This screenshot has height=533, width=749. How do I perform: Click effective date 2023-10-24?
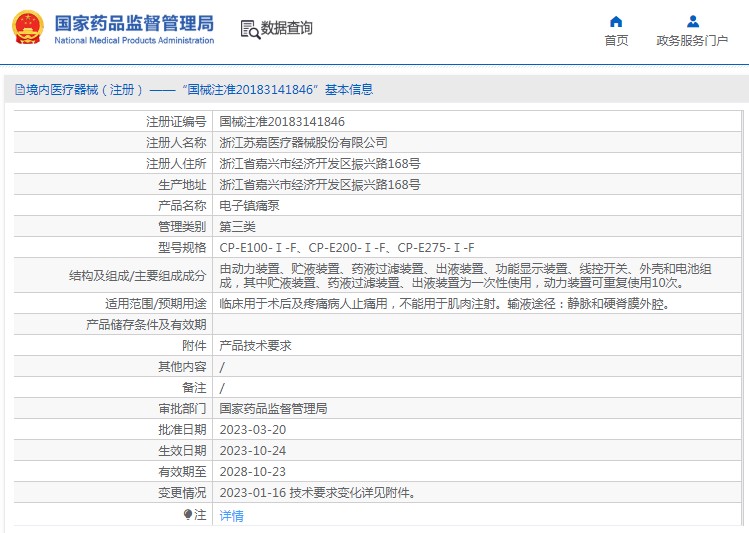coord(253,451)
